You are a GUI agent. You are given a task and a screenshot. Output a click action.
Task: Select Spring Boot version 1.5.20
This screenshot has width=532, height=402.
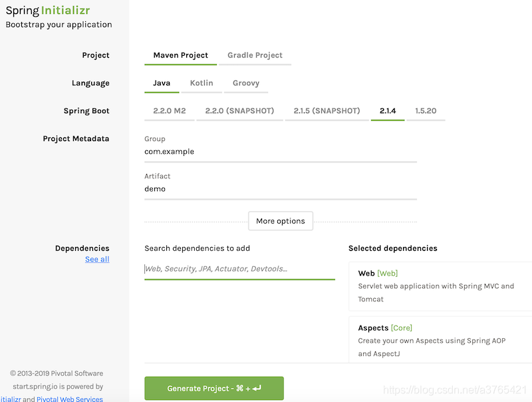click(x=426, y=111)
